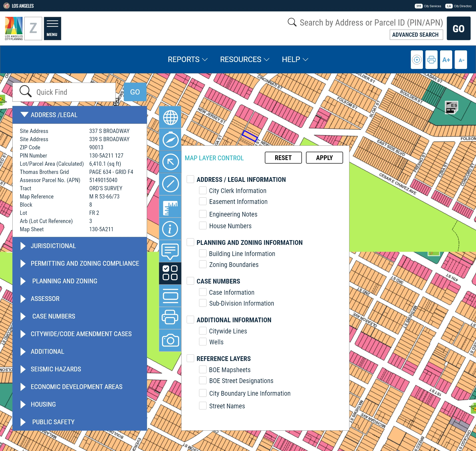Activate the measure tool in the map toolbar
Viewport: 476px width, 451px height.
click(170, 207)
